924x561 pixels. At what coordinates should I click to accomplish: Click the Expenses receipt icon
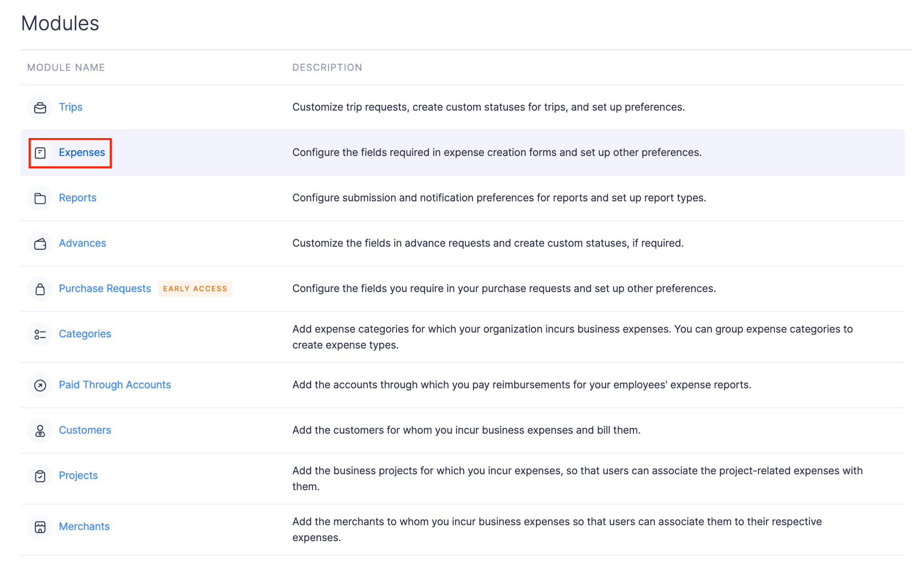tap(40, 153)
